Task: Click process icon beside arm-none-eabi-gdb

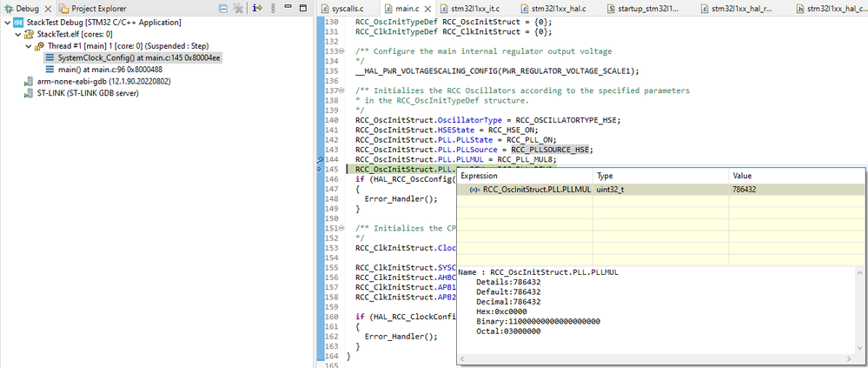Action: pos(28,81)
